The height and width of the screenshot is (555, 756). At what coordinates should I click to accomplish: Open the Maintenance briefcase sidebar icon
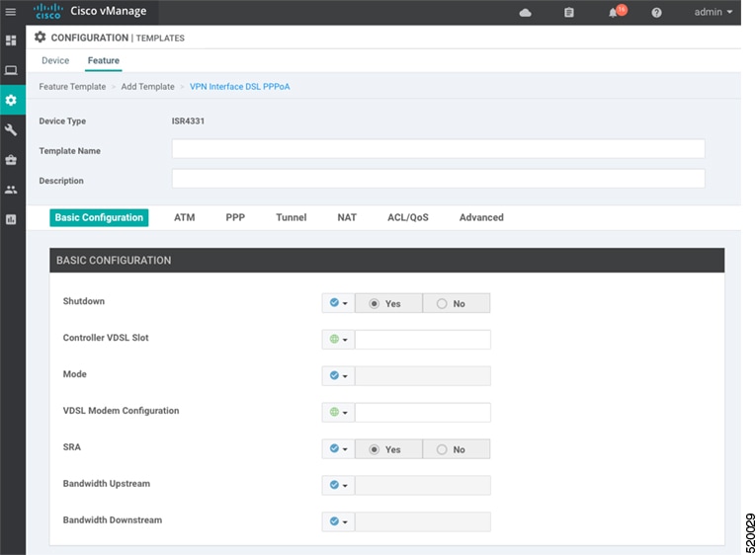click(11, 159)
